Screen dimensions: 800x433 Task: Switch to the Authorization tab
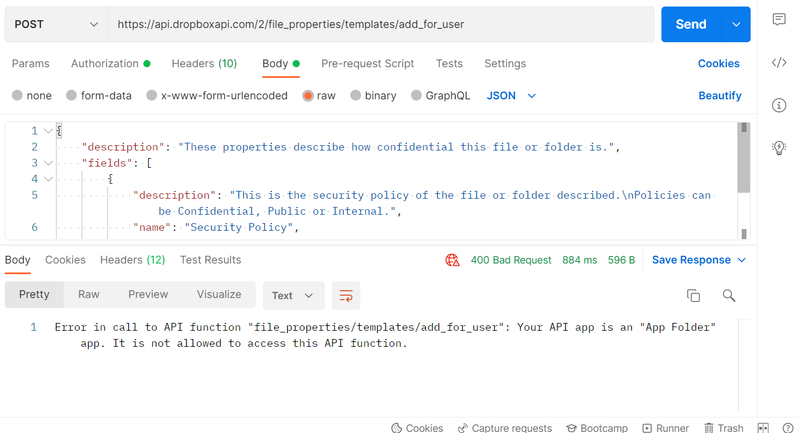pyautogui.click(x=110, y=63)
